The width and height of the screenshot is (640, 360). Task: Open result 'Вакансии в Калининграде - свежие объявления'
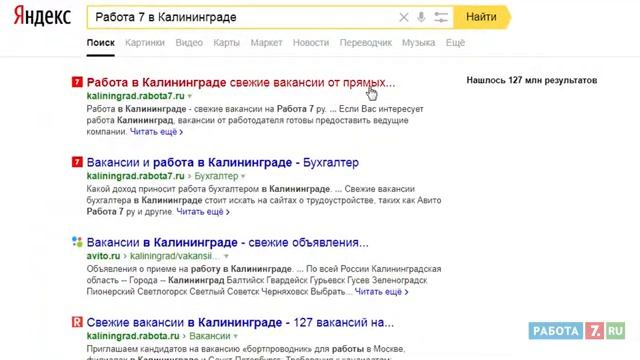pyautogui.click(x=227, y=242)
